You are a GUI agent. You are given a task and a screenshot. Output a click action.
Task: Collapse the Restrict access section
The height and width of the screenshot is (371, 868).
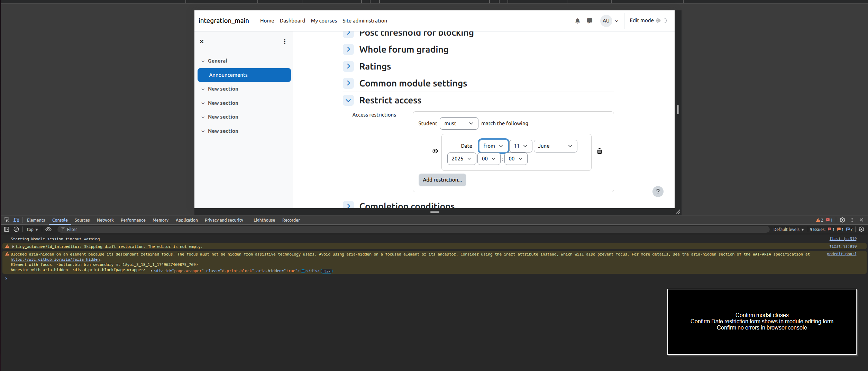pos(348,100)
